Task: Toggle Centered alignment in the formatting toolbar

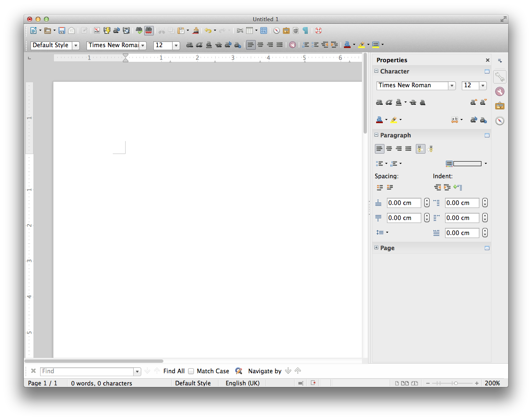Action: point(260,45)
